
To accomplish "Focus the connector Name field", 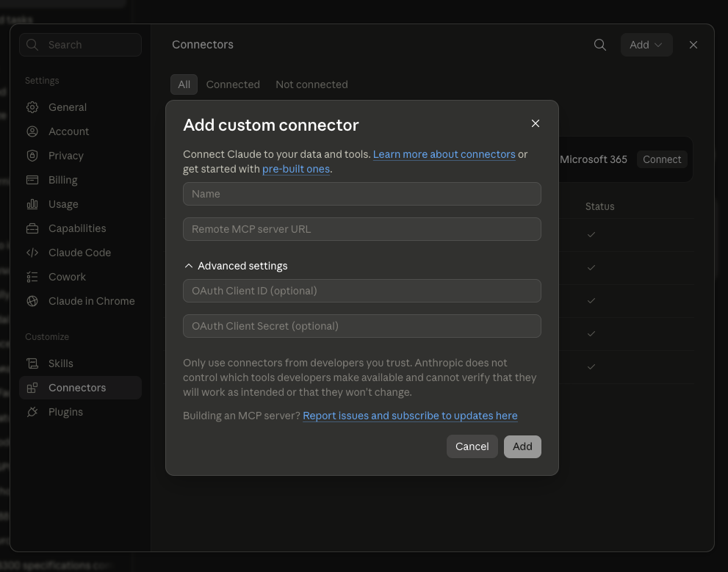I will [361, 194].
